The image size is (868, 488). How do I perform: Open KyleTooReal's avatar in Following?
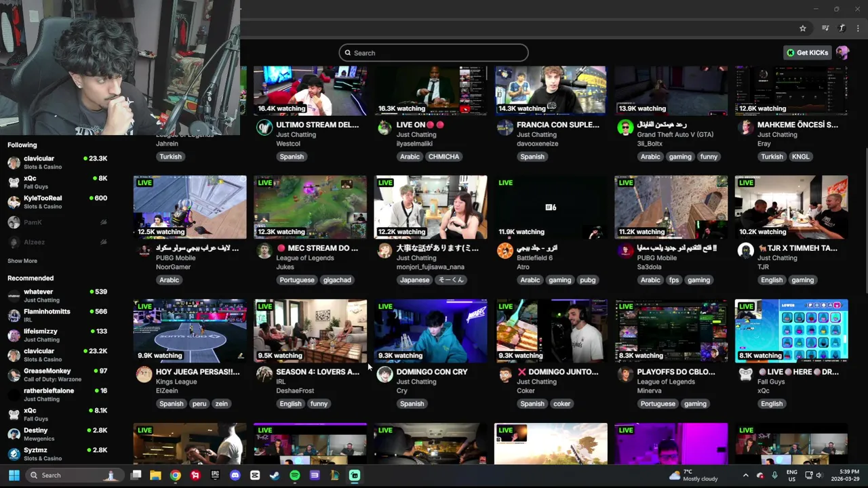(14, 202)
